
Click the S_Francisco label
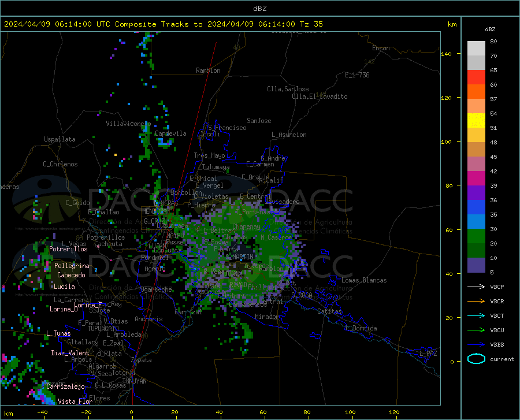(x=227, y=128)
